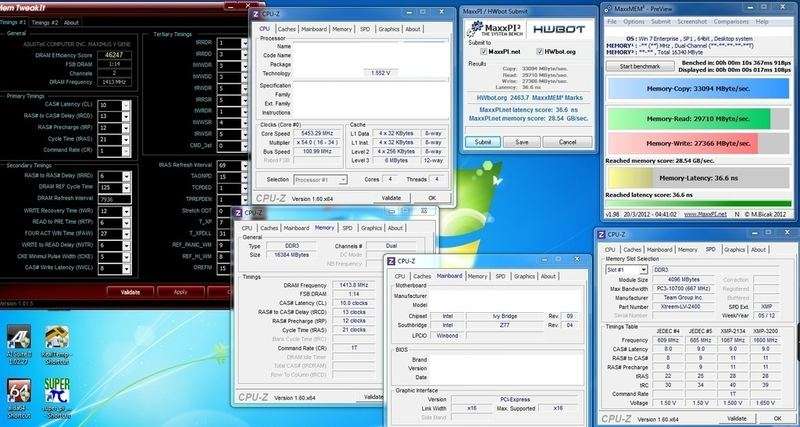Open WRITE Recovery Time dropdown

tap(127, 211)
